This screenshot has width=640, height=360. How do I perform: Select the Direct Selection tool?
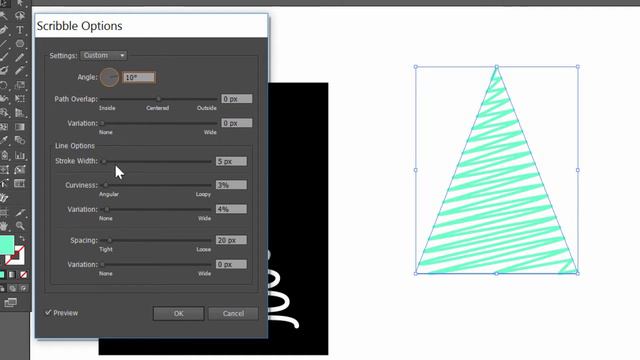(20, 3)
